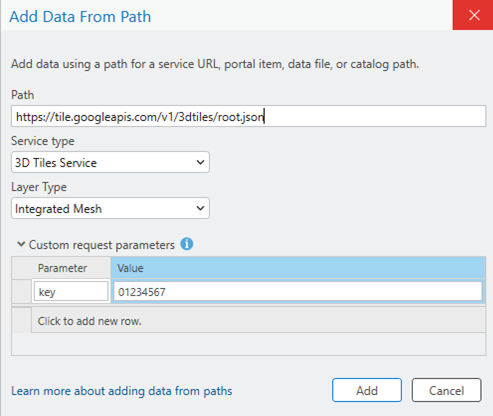Click the Add button
This screenshot has height=416, width=493.
coord(367,390)
